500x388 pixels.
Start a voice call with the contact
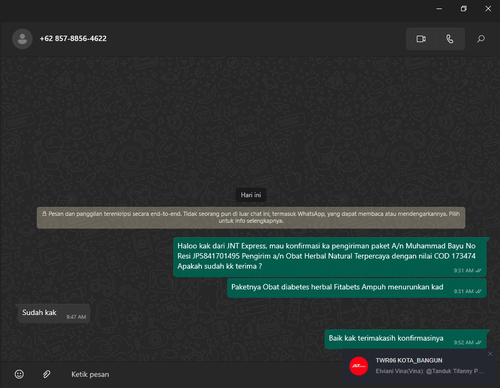[450, 39]
